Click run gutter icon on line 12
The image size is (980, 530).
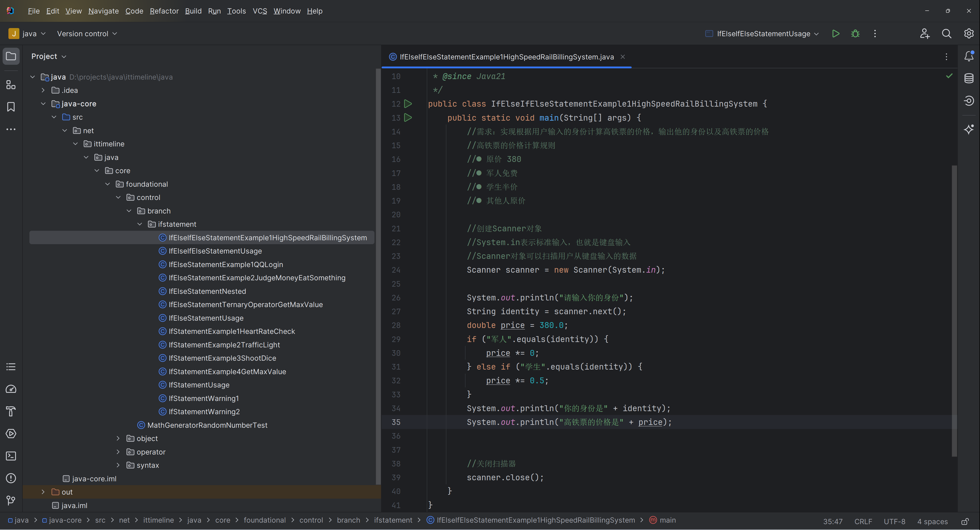point(408,104)
